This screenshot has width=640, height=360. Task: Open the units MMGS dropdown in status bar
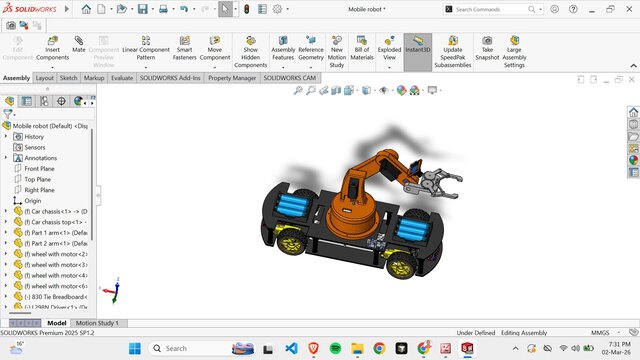click(x=618, y=333)
